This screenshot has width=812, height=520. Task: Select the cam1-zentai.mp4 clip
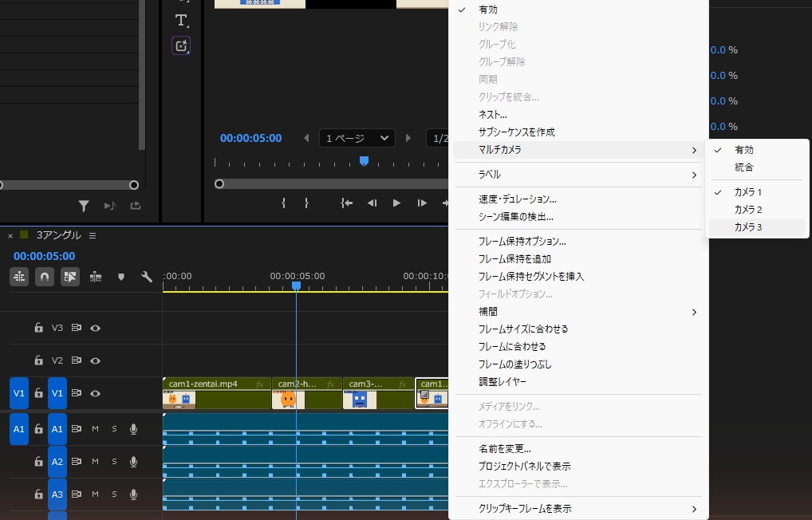216,393
